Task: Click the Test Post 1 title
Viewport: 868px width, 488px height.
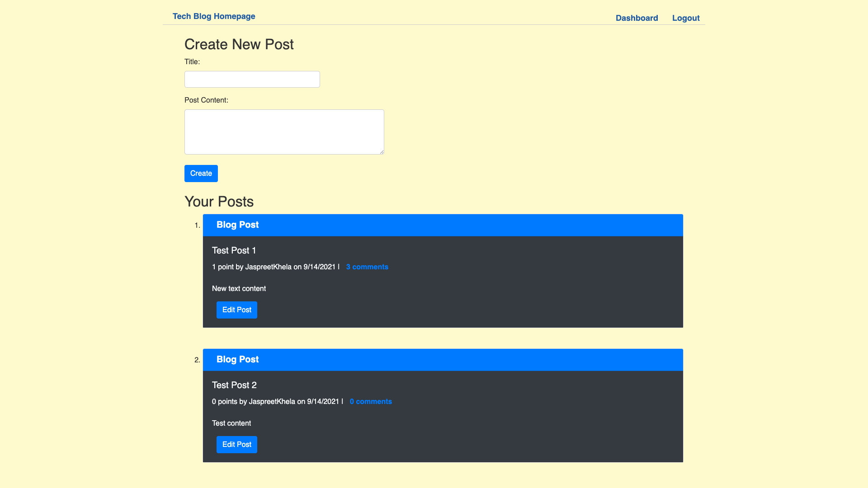Action: point(234,250)
